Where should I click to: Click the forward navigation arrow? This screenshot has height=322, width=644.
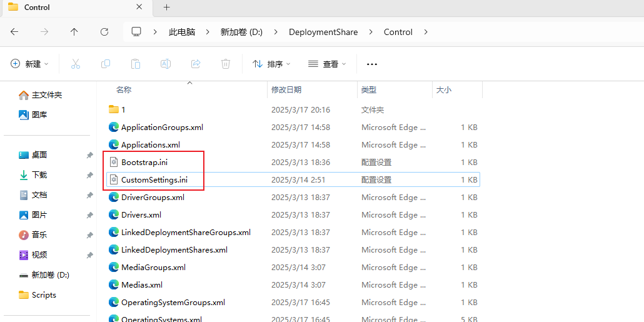click(x=44, y=32)
